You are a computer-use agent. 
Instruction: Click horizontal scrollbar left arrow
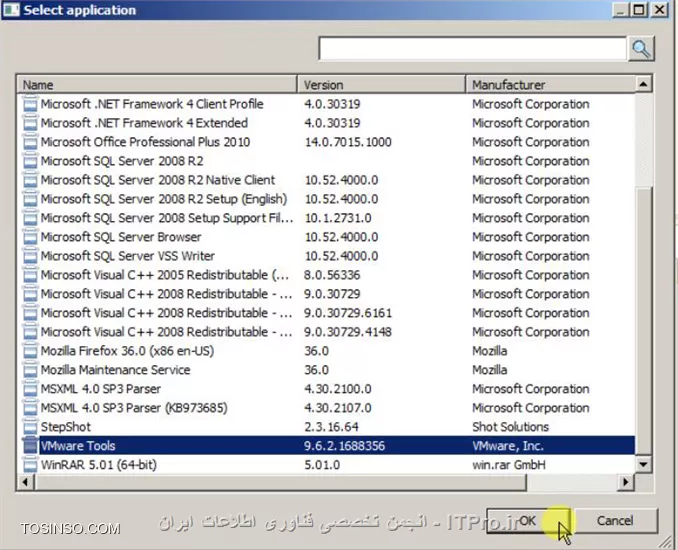click(x=26, y=482)
